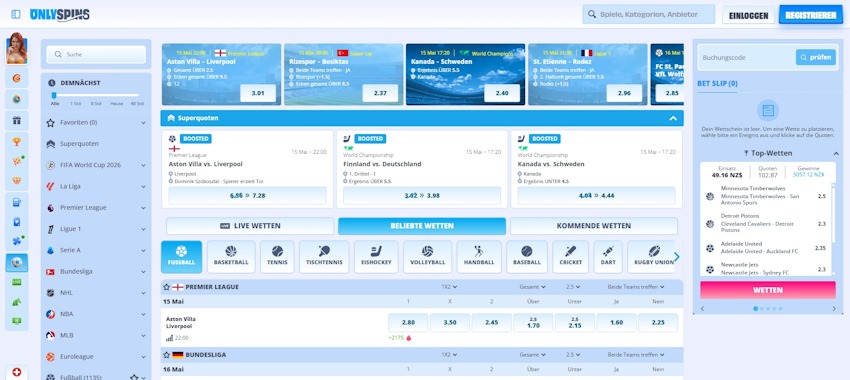Open the redhead avatar promotion thumbnail
Screen dimensions: 850x380
point(17,48)
